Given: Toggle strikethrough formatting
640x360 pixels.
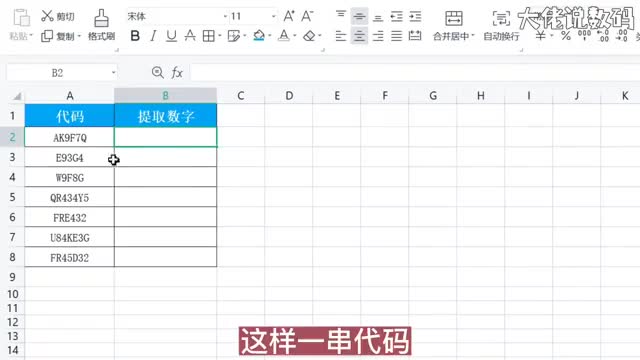Looking at the screenshot, I should [190, 36].
